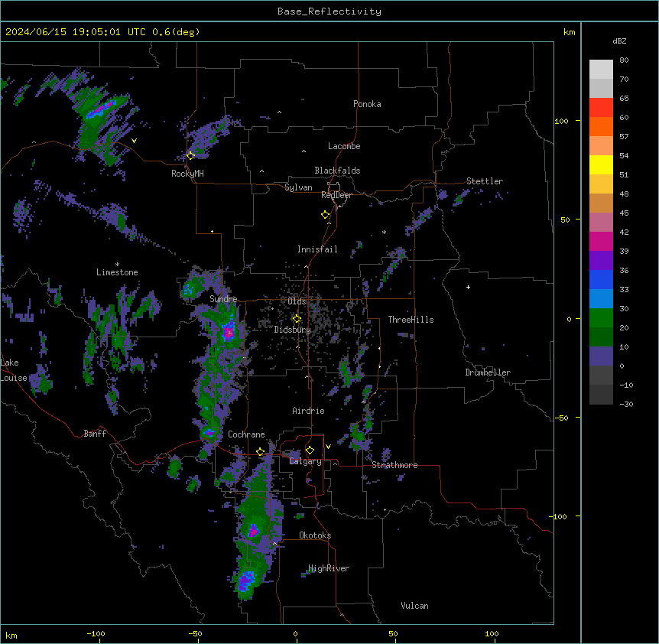The height and width of the screenshot is (644, 659).
Task: Click the Limestone label
Action: click(117, 272)
